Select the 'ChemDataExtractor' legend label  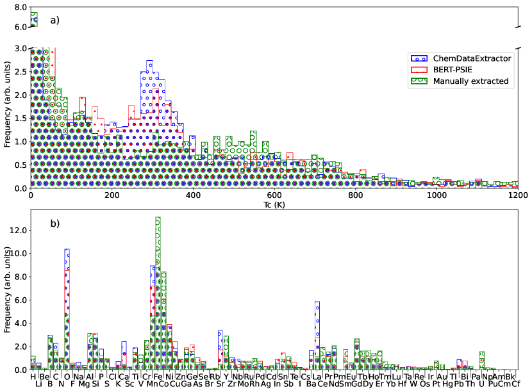(x=472, y=58)
